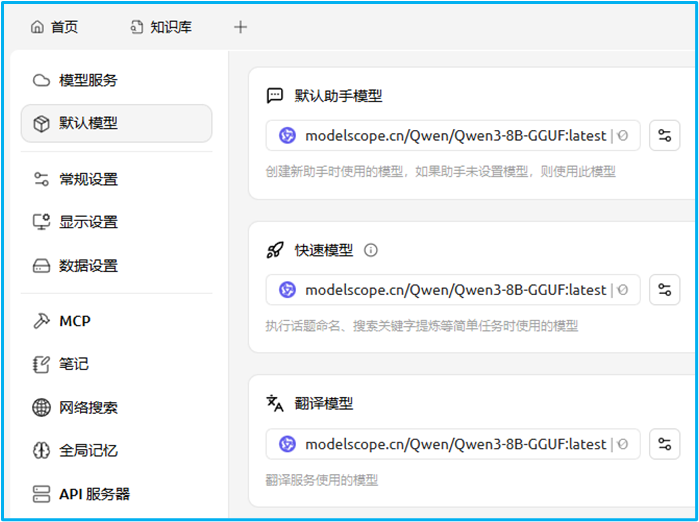Click the tag icon in 翻译模型 field
Viewport: 699px width, 522px height.
click(623, 444)
